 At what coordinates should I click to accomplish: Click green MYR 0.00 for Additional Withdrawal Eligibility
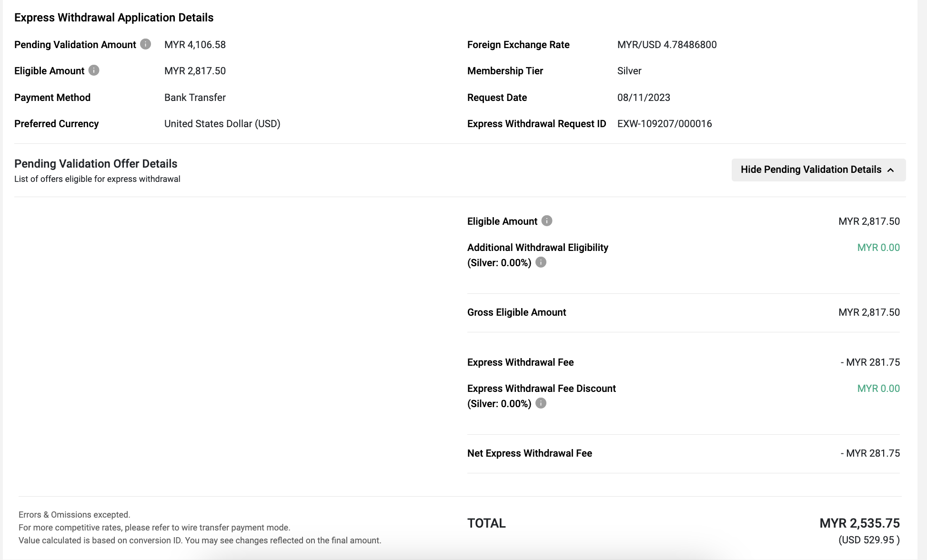pyautogui.click(x=878, y=248)
